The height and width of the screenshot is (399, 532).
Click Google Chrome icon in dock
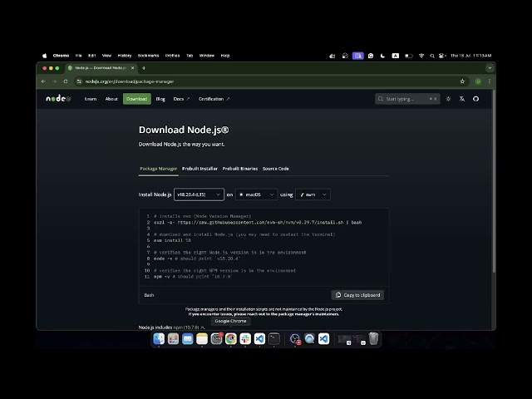(x=231, y=338)
